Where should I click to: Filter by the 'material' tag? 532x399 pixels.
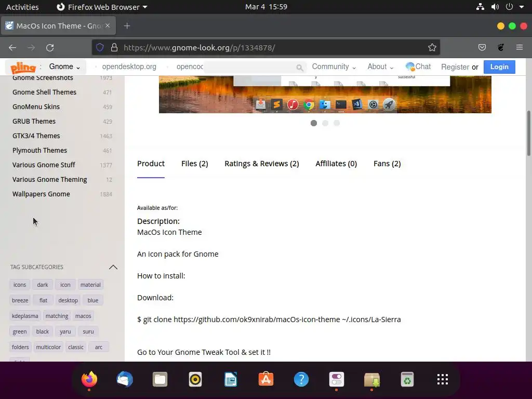tap(90, 285)
